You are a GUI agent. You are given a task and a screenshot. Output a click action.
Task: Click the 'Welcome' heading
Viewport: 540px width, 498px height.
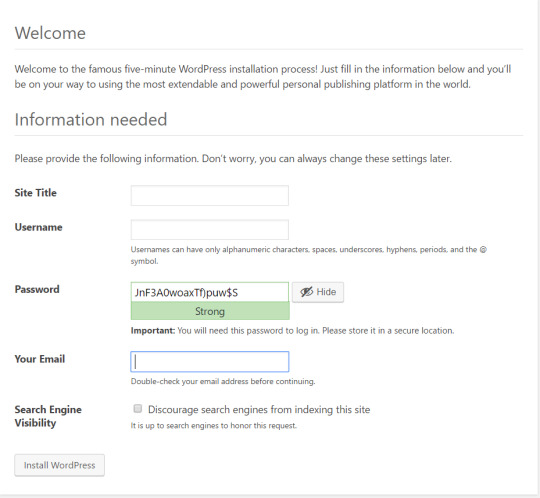coord(50,33)
